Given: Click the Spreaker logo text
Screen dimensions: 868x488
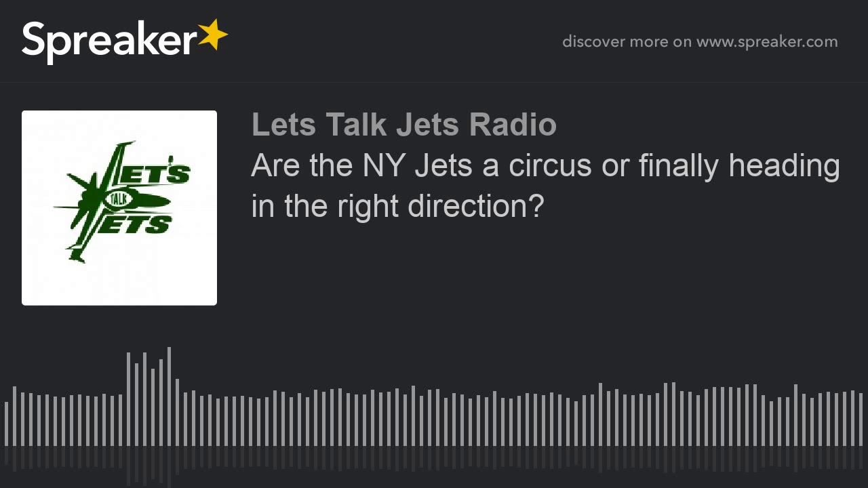Looking at the screenshot, I should (109, 42).
